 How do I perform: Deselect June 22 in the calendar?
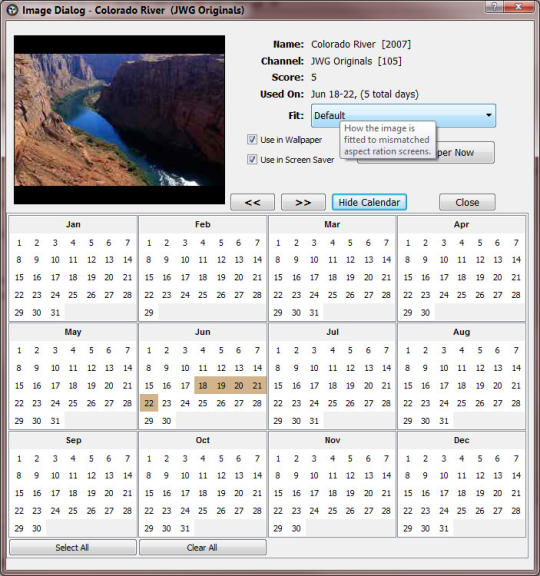149,403
